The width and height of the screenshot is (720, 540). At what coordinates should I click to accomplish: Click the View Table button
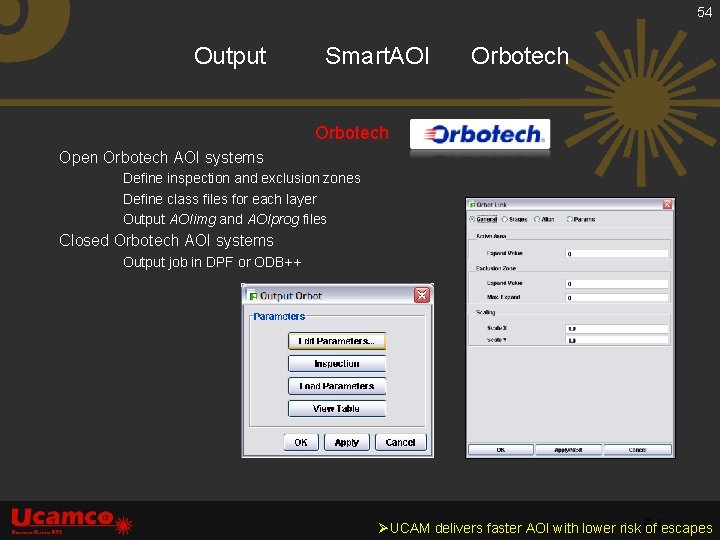[337, 409]
